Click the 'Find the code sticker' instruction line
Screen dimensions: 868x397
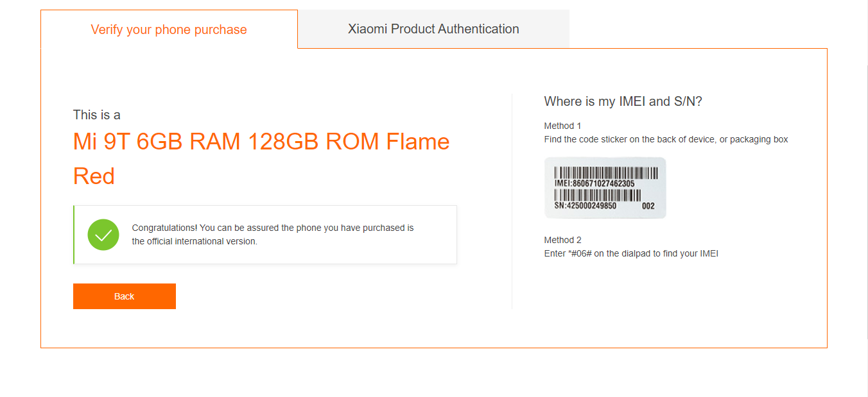(x=666, y=139)
